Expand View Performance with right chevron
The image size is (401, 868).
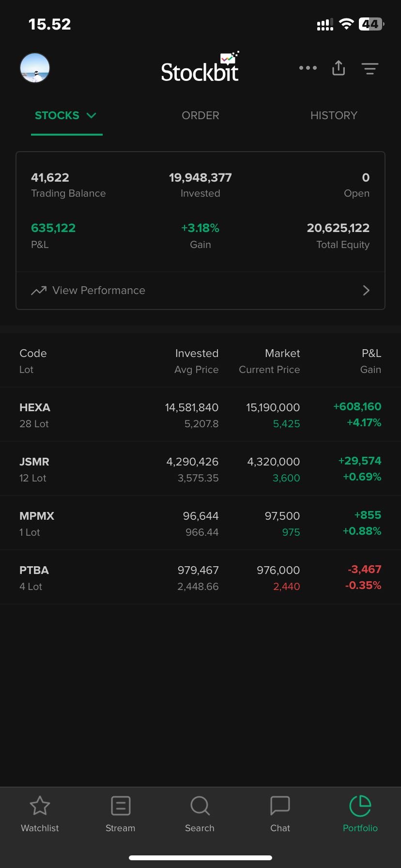[367, 290]
